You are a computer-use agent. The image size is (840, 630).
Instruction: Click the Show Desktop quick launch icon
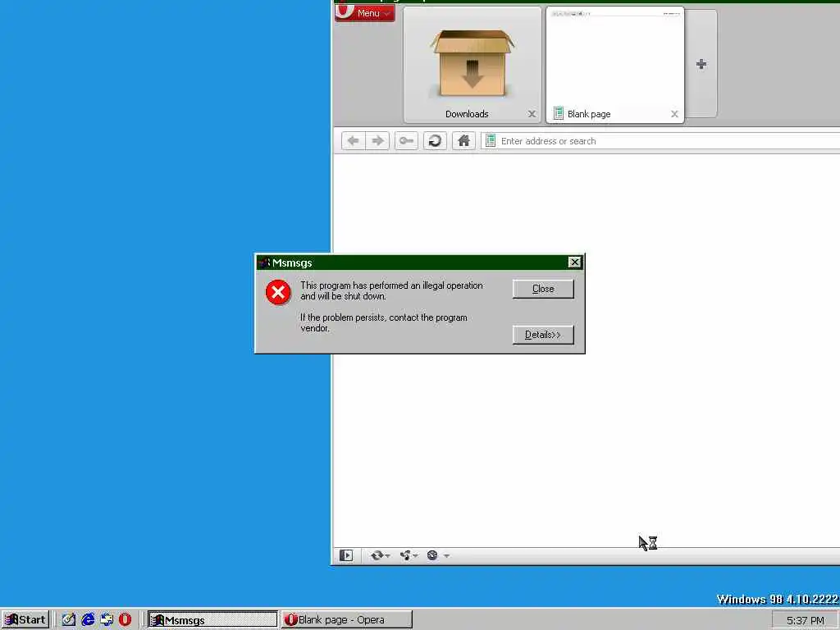point(69,620)
